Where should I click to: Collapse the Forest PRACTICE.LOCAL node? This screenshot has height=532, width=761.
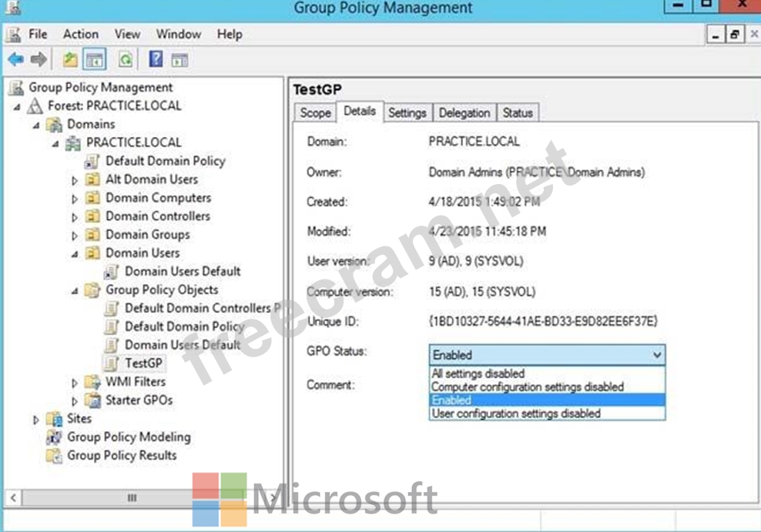coord(18,107)
